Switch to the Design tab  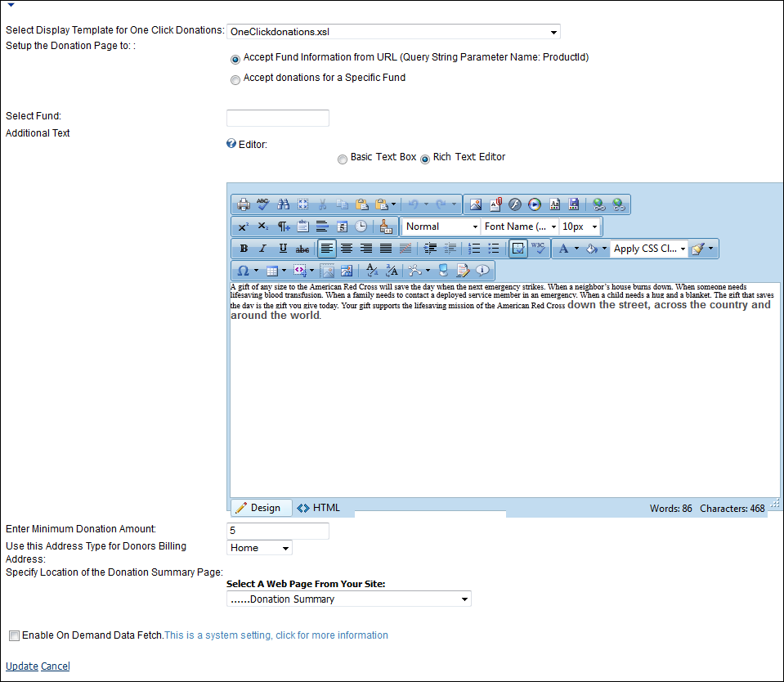click(x=258, y=508)
